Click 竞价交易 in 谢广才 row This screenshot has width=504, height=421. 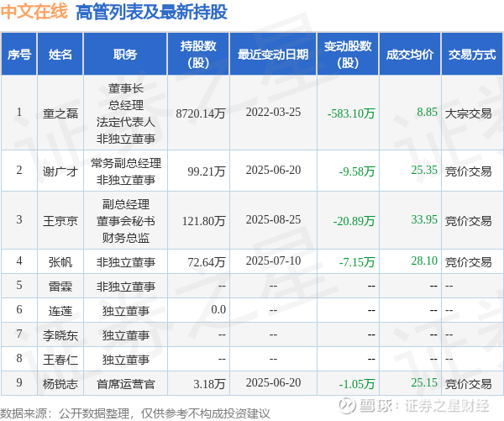469,171
